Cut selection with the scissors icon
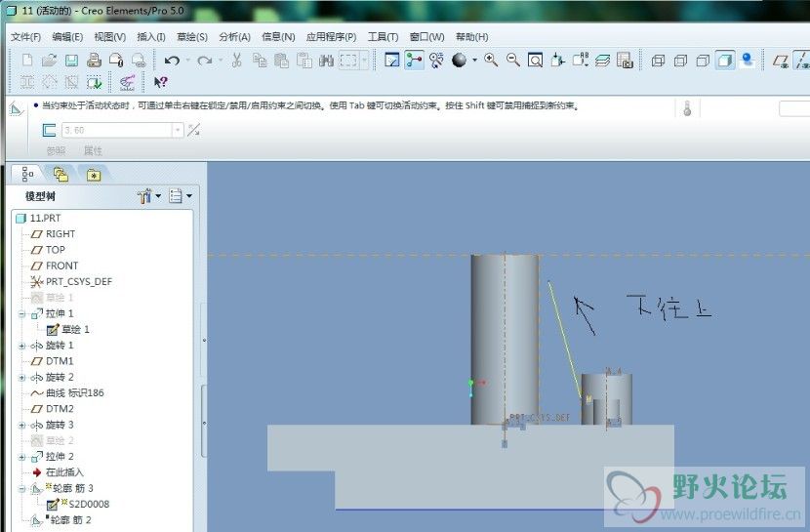The image size is (810, 532). coord(236,61)
